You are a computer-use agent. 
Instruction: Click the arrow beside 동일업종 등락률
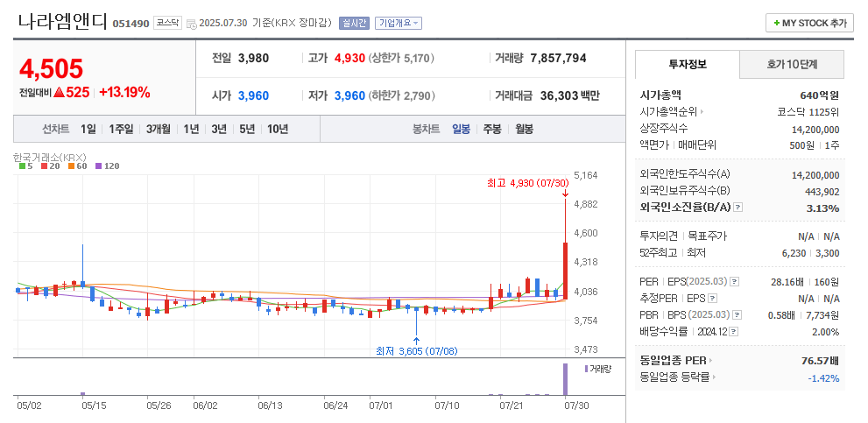pos(714,377)
